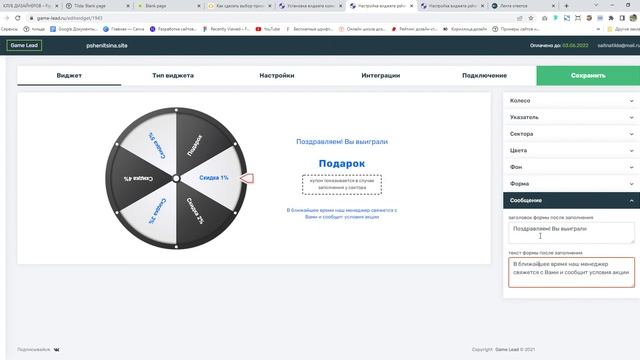
Task: Open a new browser tab with plus
Action: point(566,6)
